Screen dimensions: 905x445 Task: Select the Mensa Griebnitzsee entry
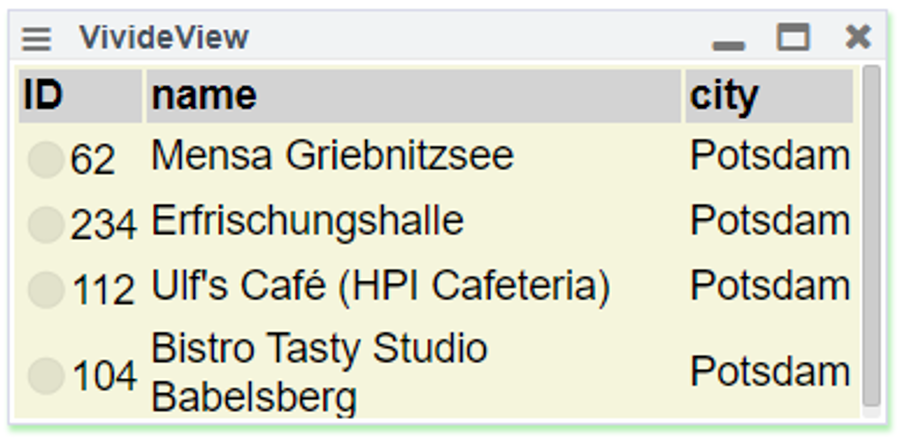tap(332, 156)
